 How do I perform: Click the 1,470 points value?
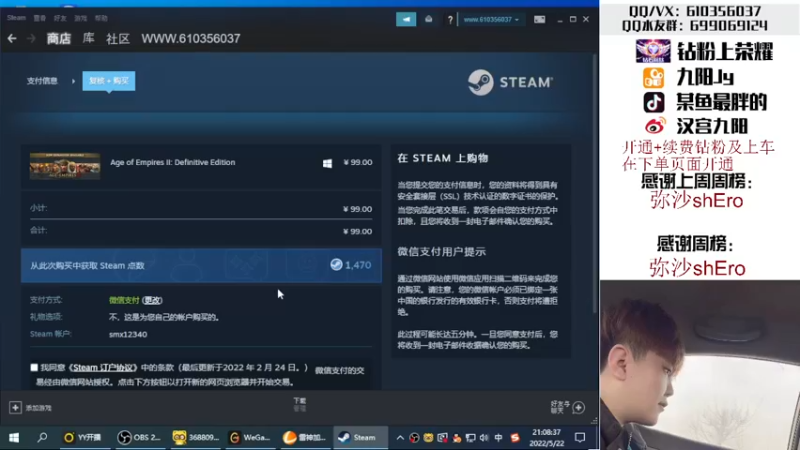pyautogui.click(x=358, y=265)
